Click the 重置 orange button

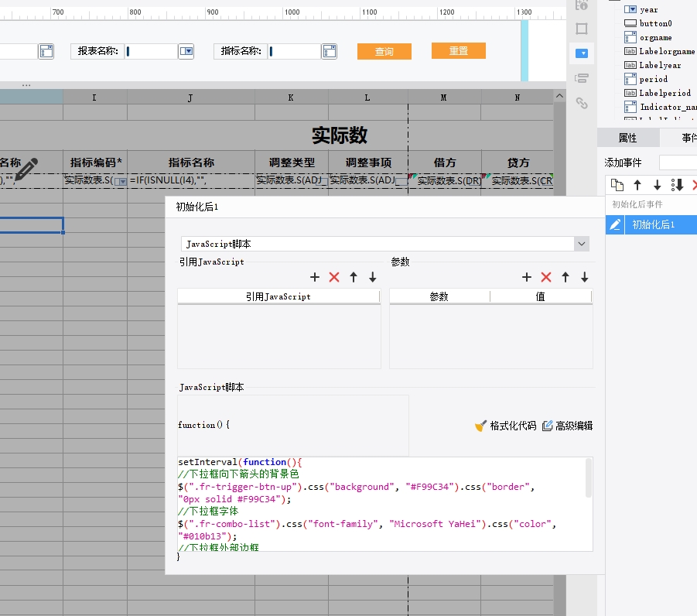click(x=458, y=51)
